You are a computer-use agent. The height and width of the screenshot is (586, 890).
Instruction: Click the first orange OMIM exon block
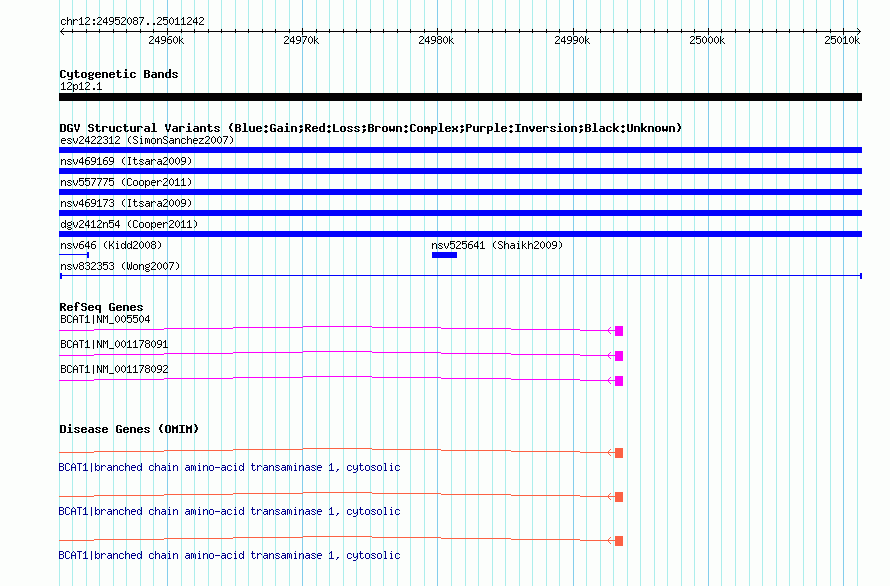tap(619, 453)
